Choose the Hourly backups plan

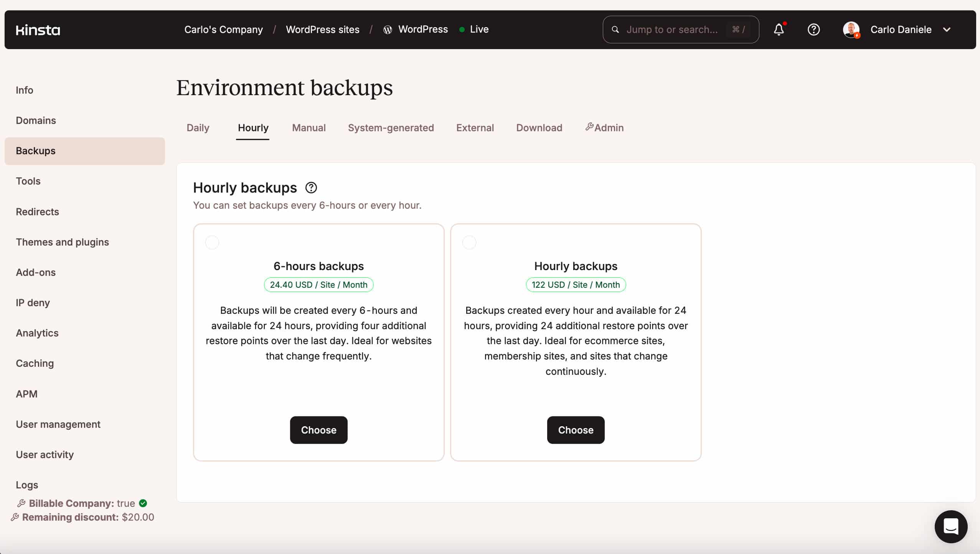tap(575, 430)
